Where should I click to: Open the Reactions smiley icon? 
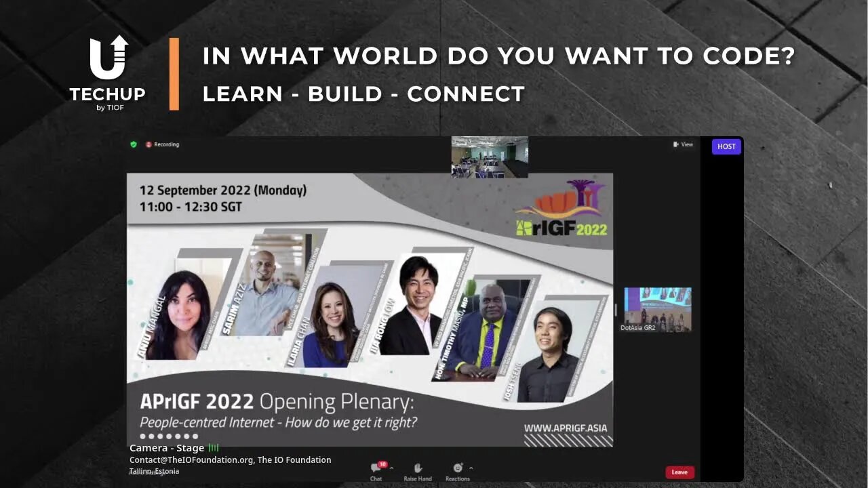[458, 468]
